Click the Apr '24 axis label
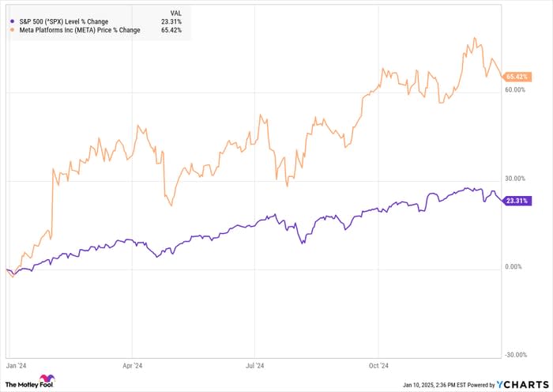This screenshot has width=553, height=392. click(132, 366)
